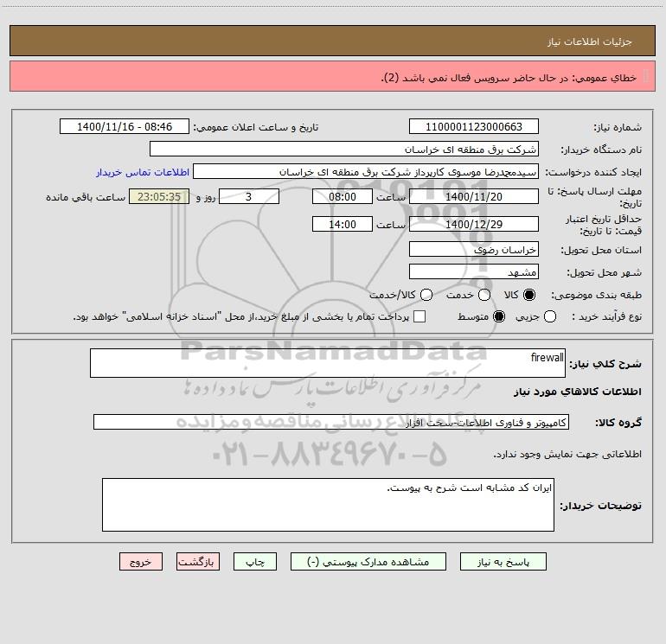
Task: Click the remaining days field 3
Action: point(249,196)
